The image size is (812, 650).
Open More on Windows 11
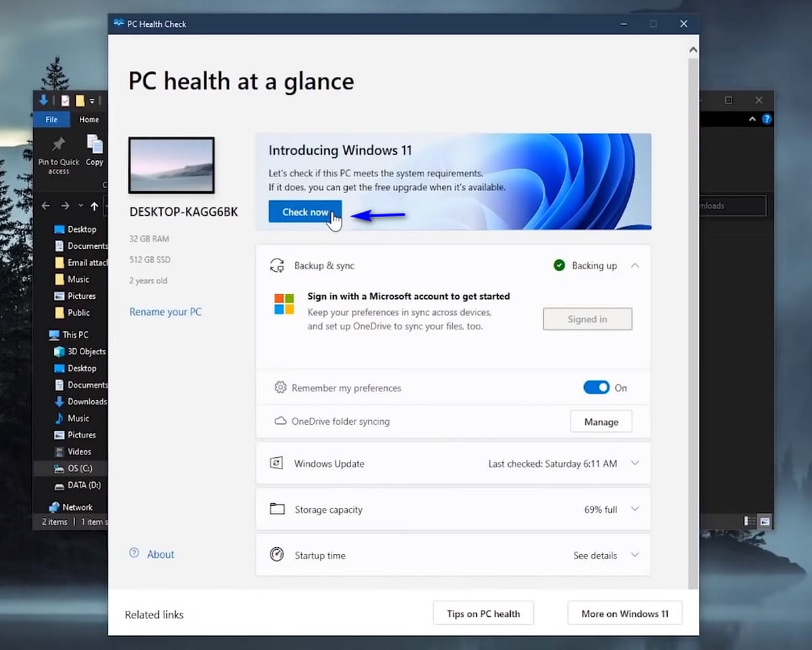point(625,613)
